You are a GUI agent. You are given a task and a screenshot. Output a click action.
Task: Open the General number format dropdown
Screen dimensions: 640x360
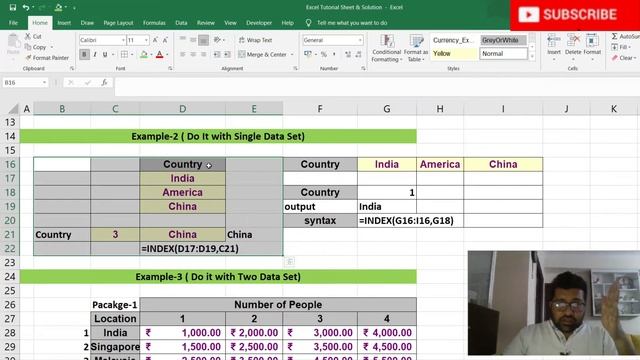pos(360,40)
